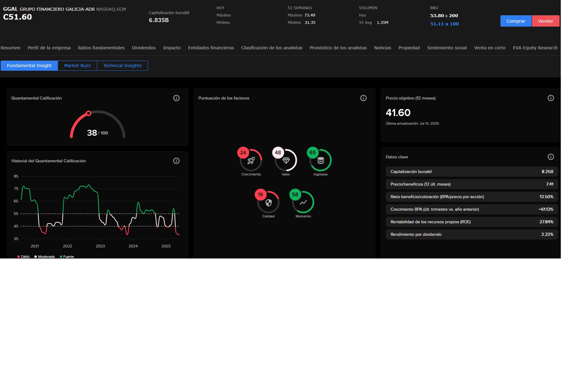This screenshot has width=570, height=392.
Task: Open Clasificación de los analistas
Action: tap(272, 48)
